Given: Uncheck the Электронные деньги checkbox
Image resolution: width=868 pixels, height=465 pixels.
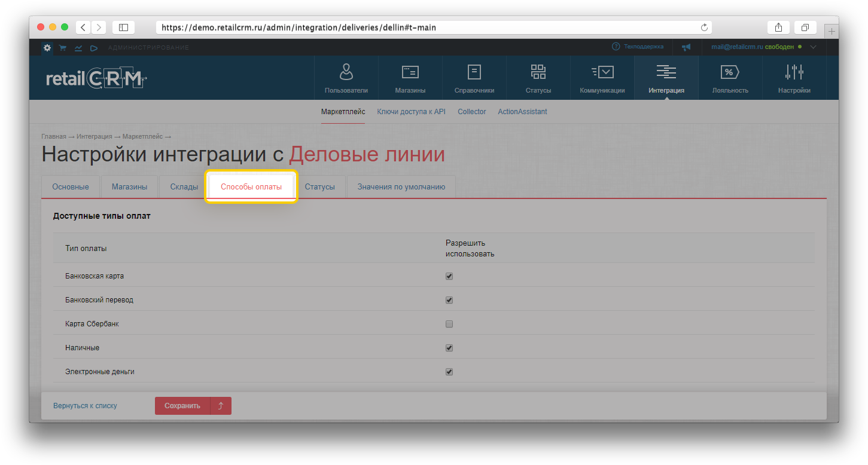Looking at the screenshot, I should pos(449,372).
